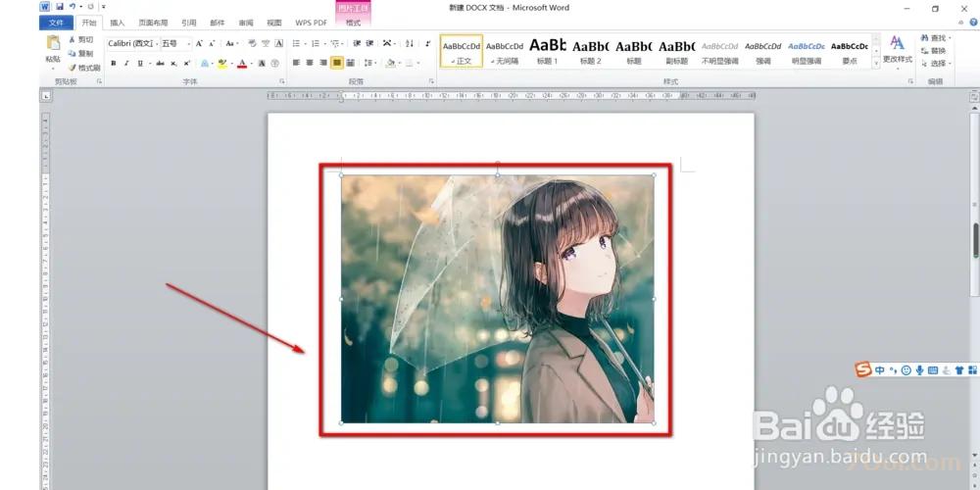Click 格式刷 (Format Painter) button
Image resolution: width=980 pixels, height=490 pixels.
pos(83,68)
